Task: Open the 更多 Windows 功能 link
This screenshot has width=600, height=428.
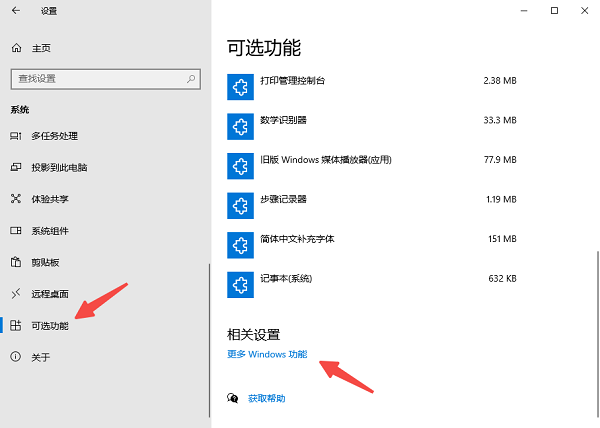Action: point(267,355)
